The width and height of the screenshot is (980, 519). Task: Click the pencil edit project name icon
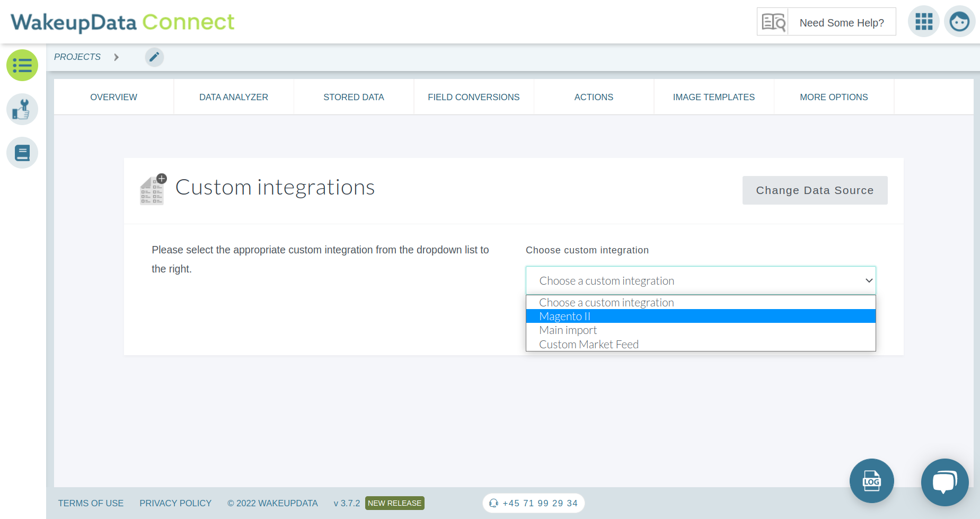(x=154, y=57)
